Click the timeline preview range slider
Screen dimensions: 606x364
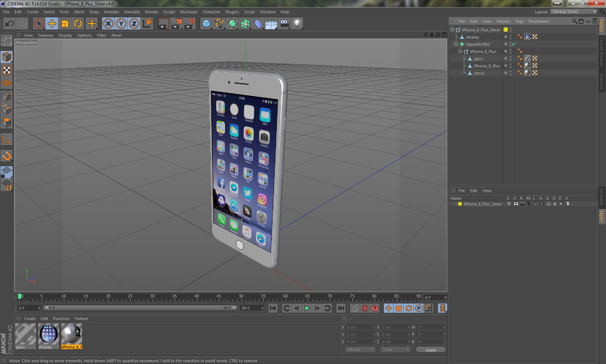coord(140,308)
